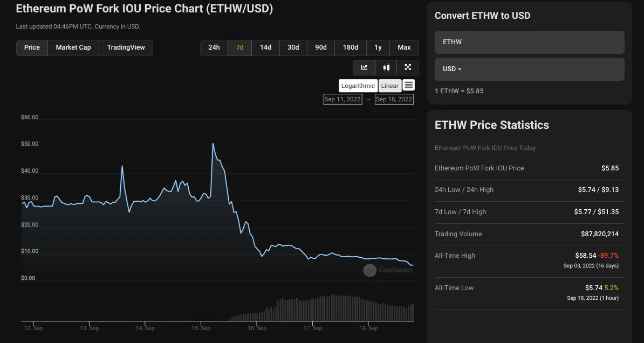The image size is (644, 343).
Task: Edit end date Sep 18, 2022
Action: (394, 99)
